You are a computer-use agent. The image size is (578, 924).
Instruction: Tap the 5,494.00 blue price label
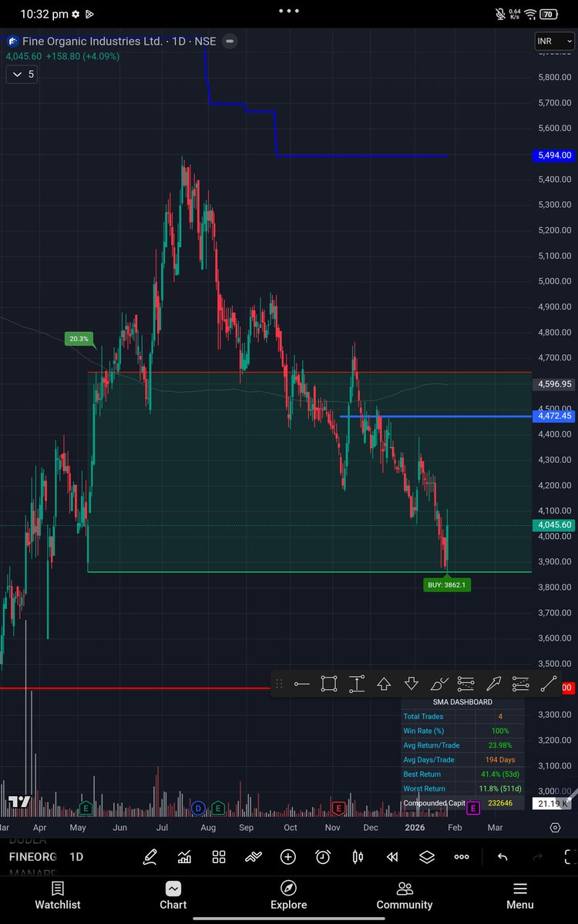[553, 156]
